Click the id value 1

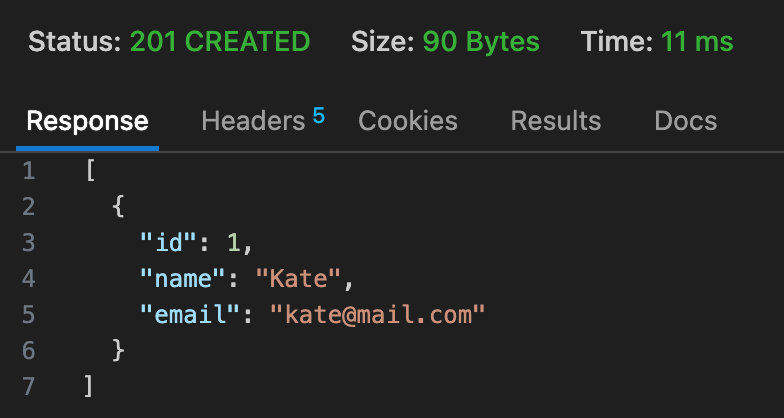point(234,243)
